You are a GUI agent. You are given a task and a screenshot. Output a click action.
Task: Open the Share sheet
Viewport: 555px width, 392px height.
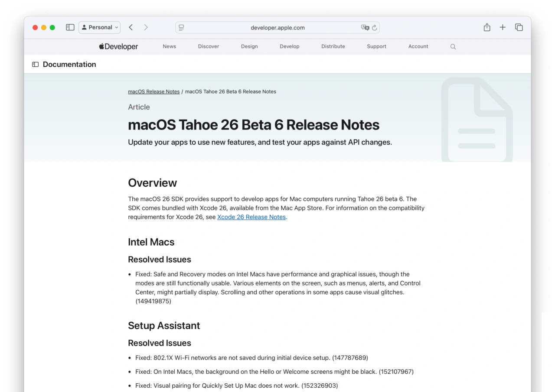(486, 27)
